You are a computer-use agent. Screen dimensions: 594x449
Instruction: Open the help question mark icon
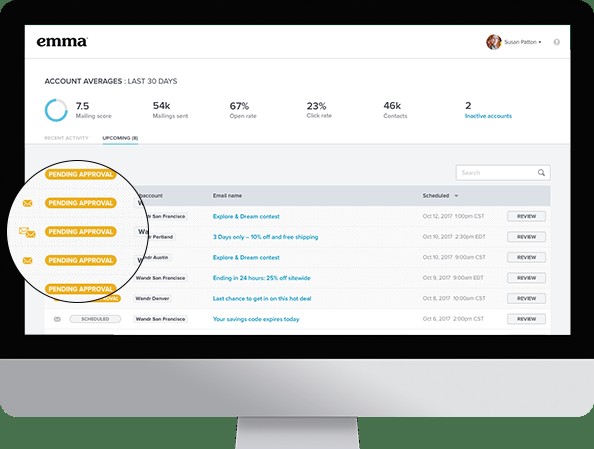point(556,42)
